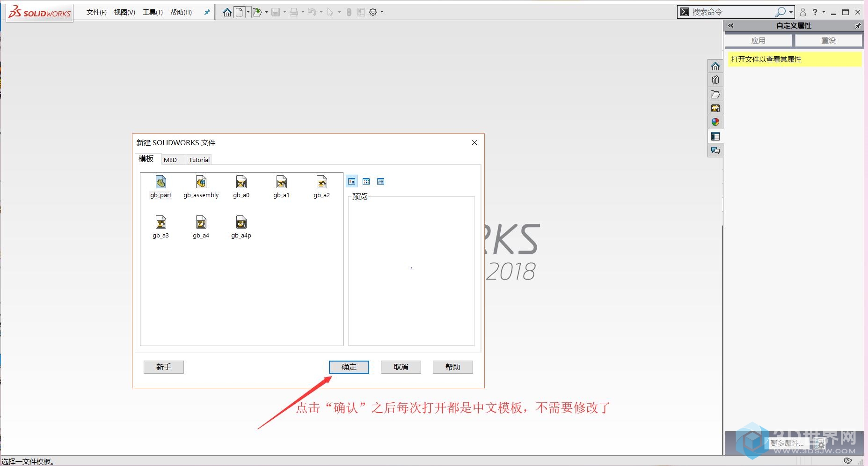Click the 确定 button
The image size is (868, 466).
tap(349, 367)
